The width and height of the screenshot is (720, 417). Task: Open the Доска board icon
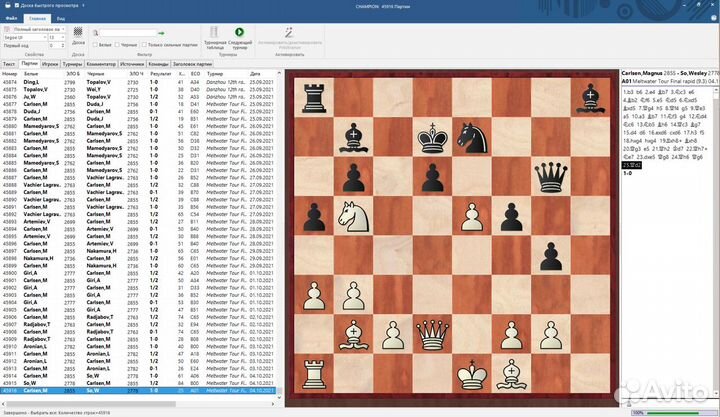(78, 32)
